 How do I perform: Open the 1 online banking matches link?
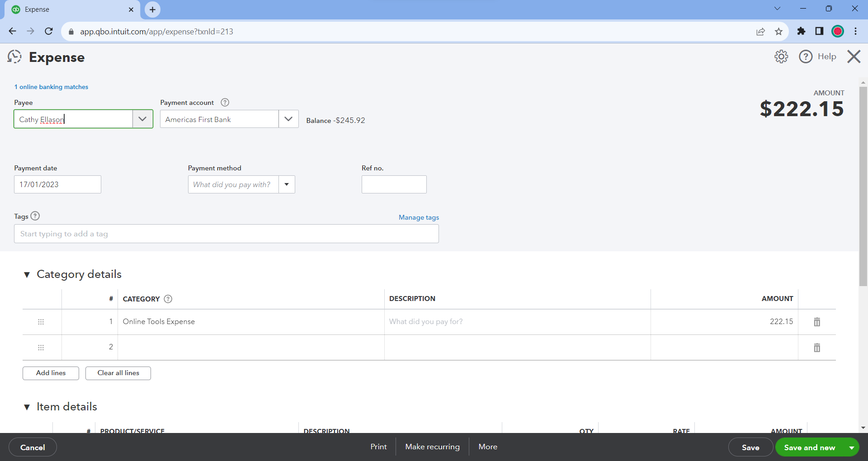click(x=51, y=87)
